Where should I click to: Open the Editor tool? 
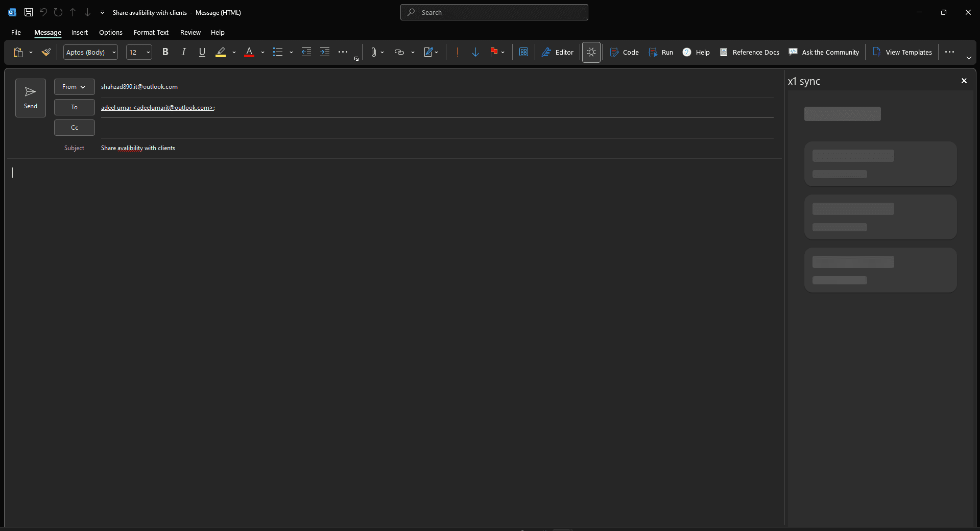[557, 52]
